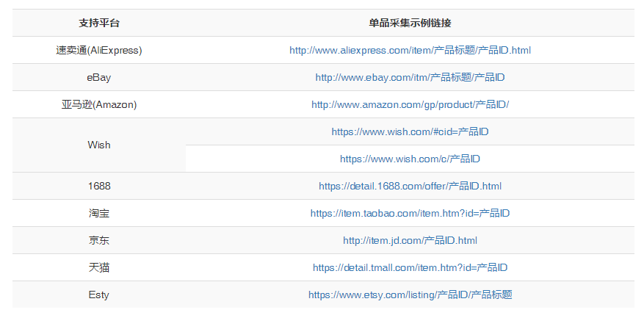Open the detail.tmall.com example link
Screen dimensions: 644x318
(x=410, y=267)
